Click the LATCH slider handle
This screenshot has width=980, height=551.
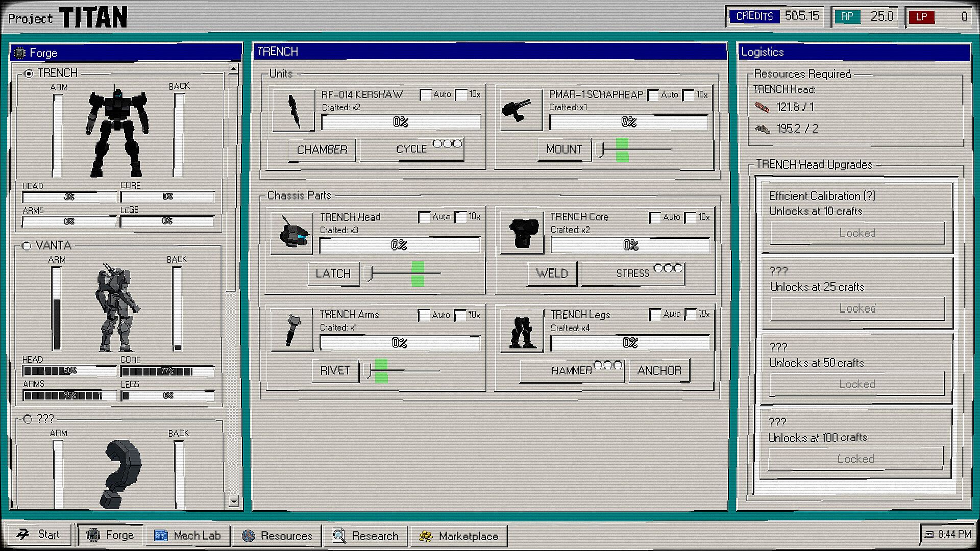coord(368,273)
